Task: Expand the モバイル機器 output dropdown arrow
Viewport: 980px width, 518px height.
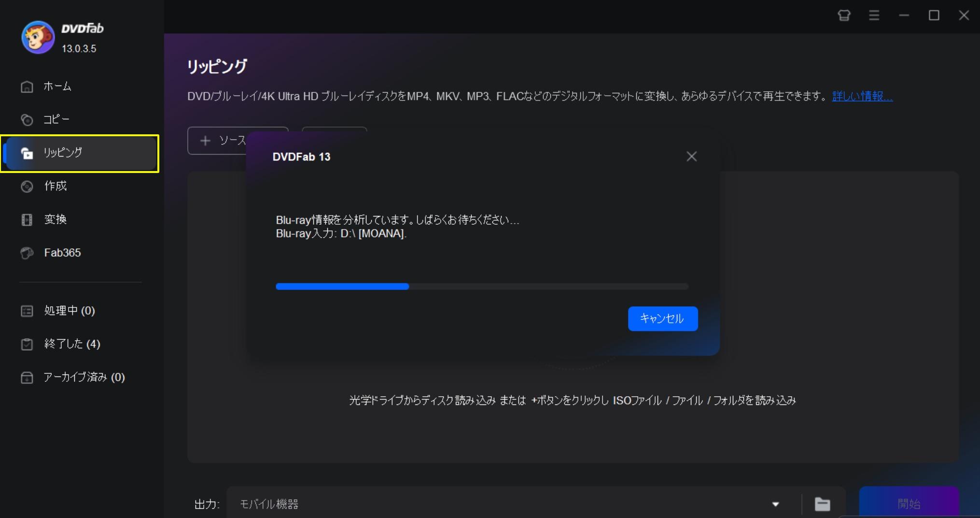Action: tap(775, 504)
